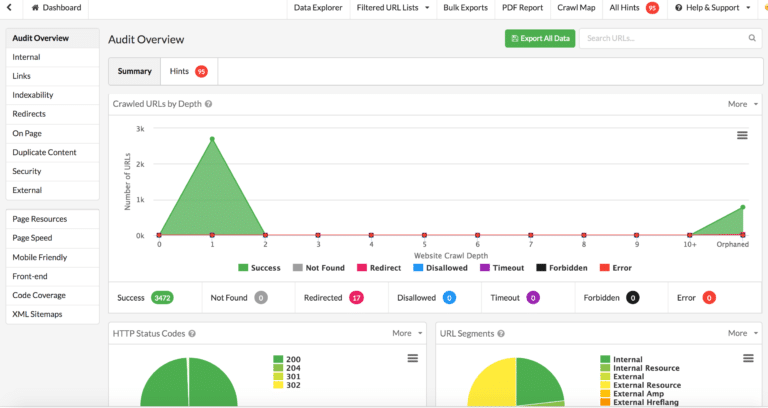Click the Forbidden 0 count badge
This screenshot has height=408, width=768.
click(x=632, y=298)
